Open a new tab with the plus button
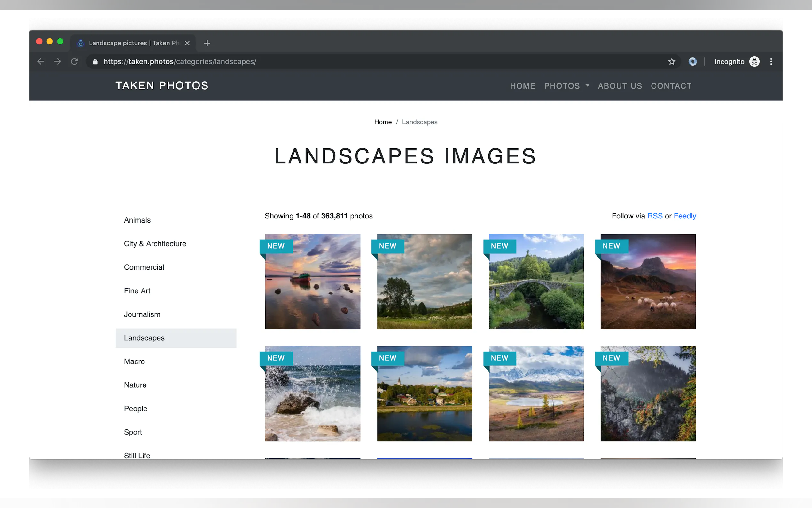This screenshot has width=812, height=508. (x=207, y=43)
